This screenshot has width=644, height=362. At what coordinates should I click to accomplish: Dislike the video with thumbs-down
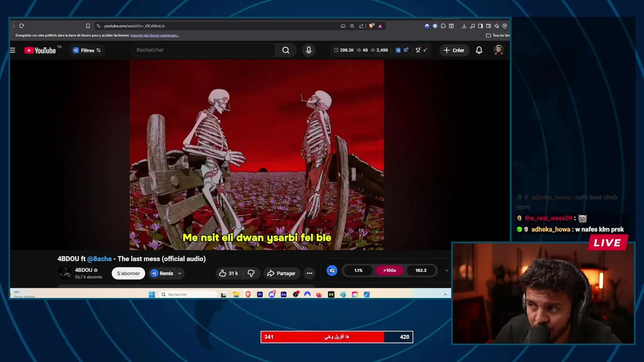(251, 273)
